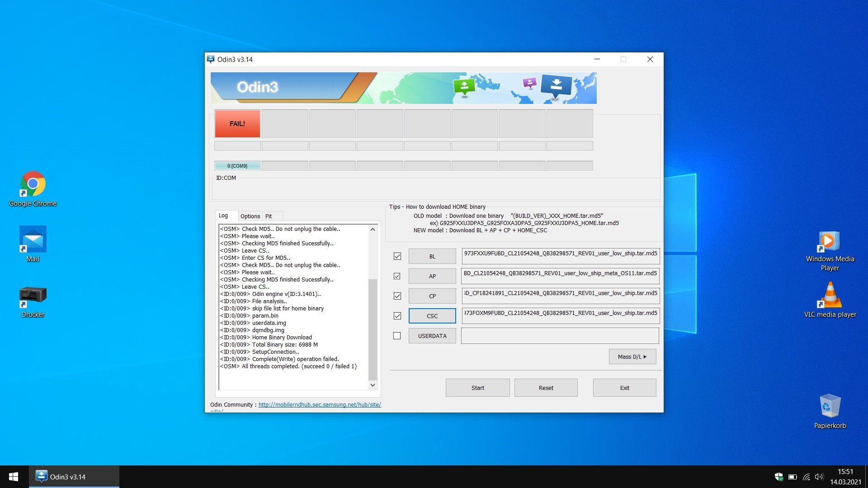This screenshot has height=488, width=868.
Task: Click the green download marker on map banner
Action: click(464, 87)
